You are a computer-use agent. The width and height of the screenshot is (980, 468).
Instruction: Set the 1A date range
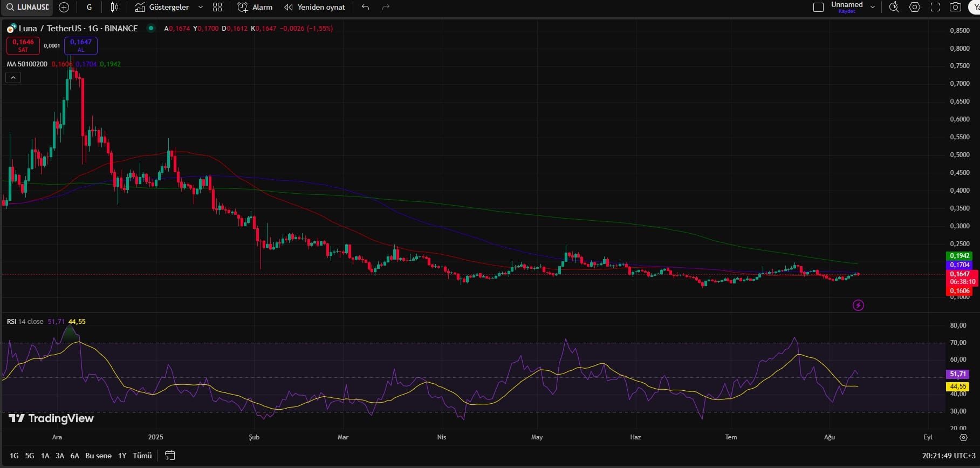click(45, 456)
